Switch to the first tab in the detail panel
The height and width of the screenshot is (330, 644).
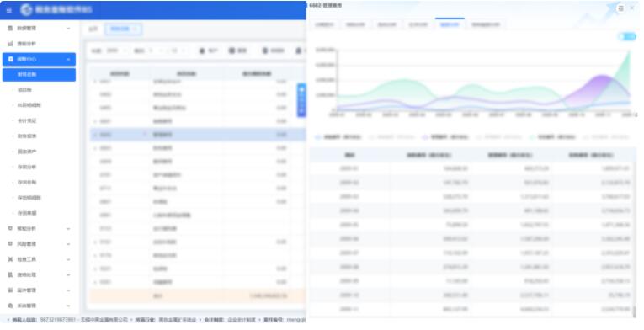click(x=324, y=24)
